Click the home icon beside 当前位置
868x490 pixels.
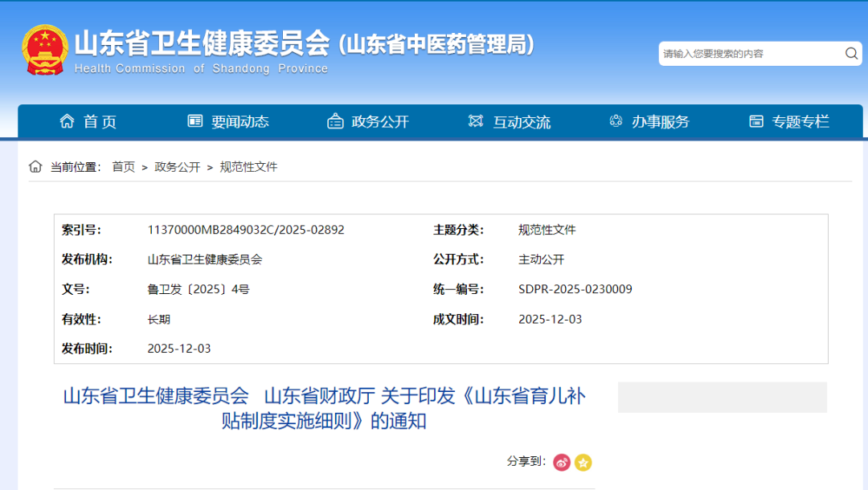pos(35,165)
